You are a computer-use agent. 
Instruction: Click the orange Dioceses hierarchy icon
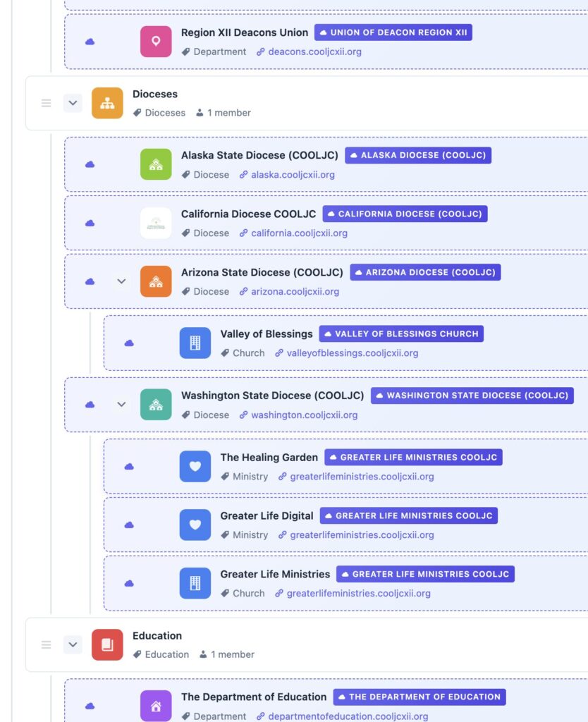(107, 103)
